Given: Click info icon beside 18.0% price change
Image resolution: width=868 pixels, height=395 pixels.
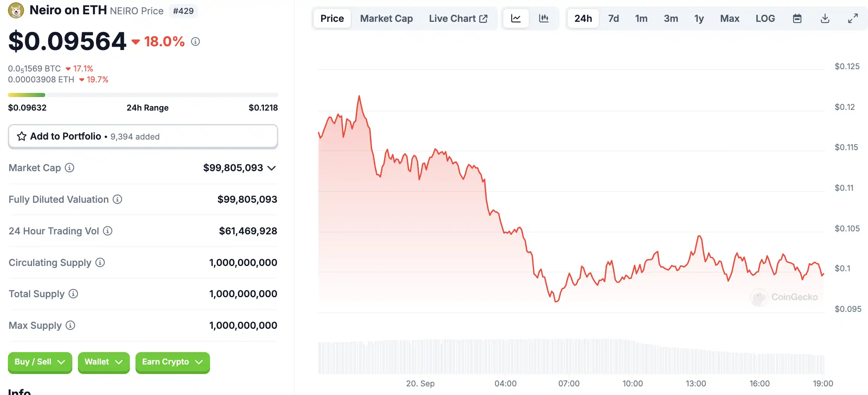Looking at the screenshot, I should 195,42.
